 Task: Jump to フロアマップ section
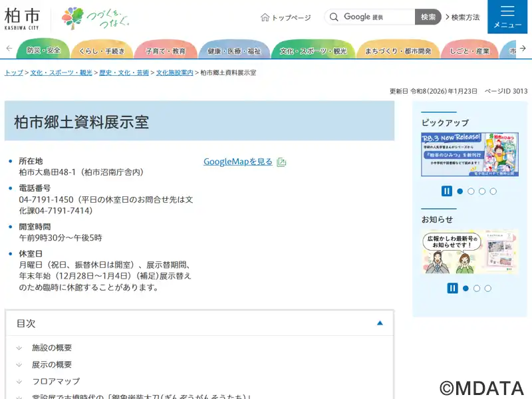click(x=56, y=381)
